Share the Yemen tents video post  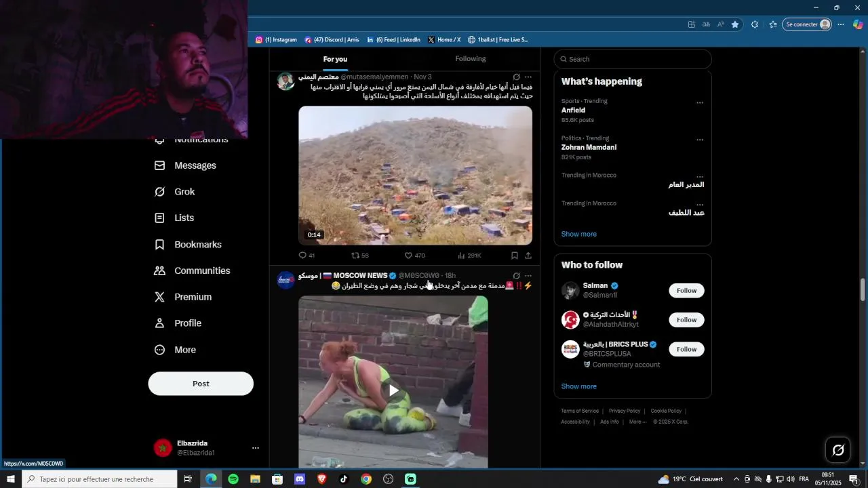pyautogui.click(x=528, y=256)
